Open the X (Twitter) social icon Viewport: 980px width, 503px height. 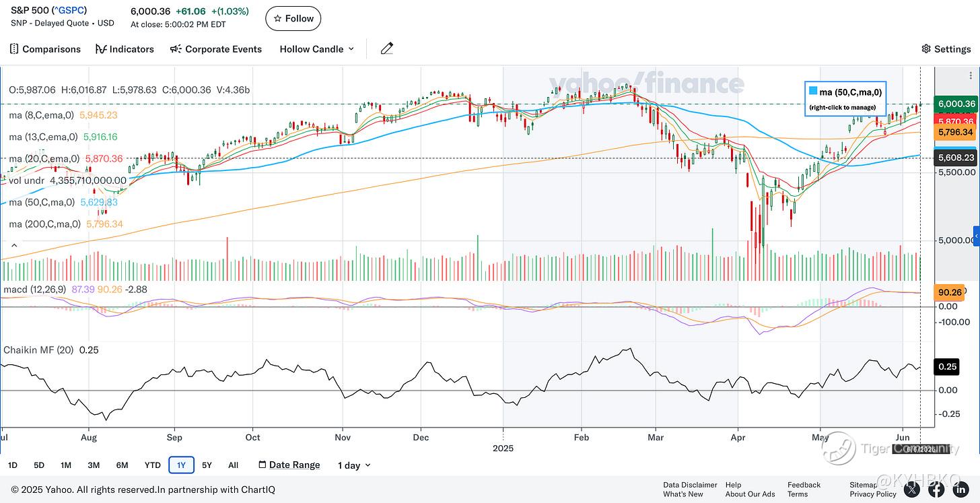click(x=913, y=490)
